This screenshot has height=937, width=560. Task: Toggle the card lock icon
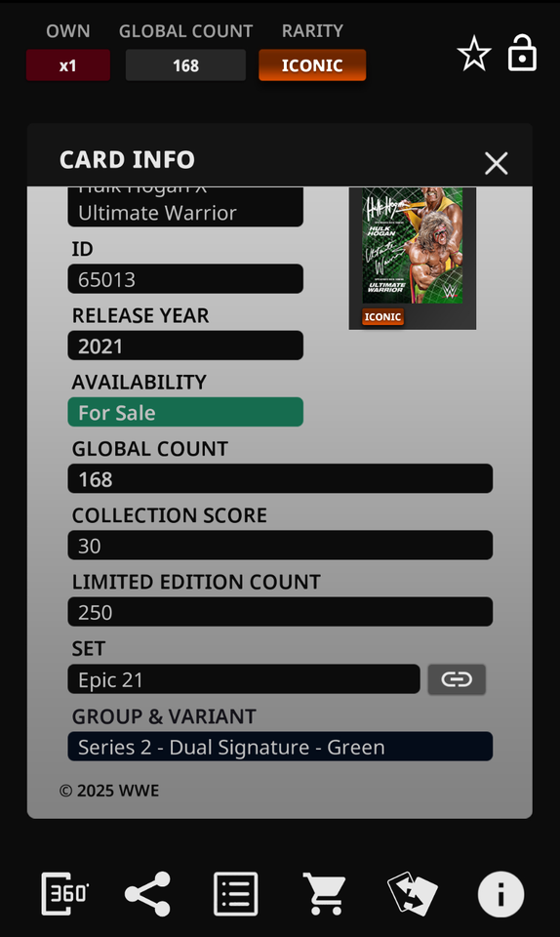click(x=522, y=53)
